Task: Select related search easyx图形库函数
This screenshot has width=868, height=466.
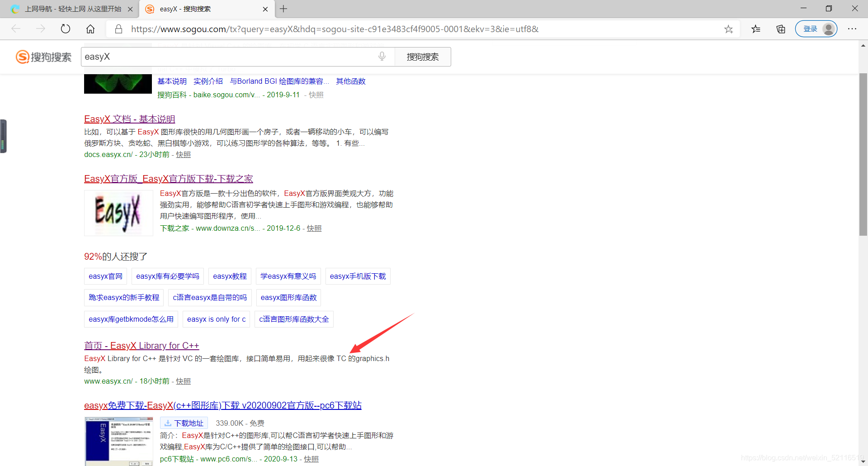Action: click(x=288, y=298)
